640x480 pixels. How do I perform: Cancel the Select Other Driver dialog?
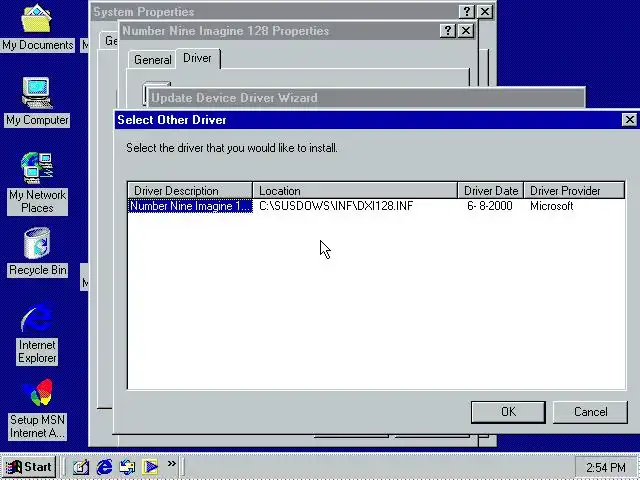click(590, 412)
